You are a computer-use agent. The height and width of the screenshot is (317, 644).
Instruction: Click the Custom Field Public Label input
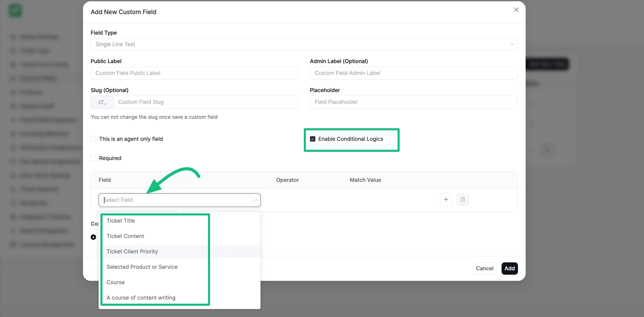[194, 73]
